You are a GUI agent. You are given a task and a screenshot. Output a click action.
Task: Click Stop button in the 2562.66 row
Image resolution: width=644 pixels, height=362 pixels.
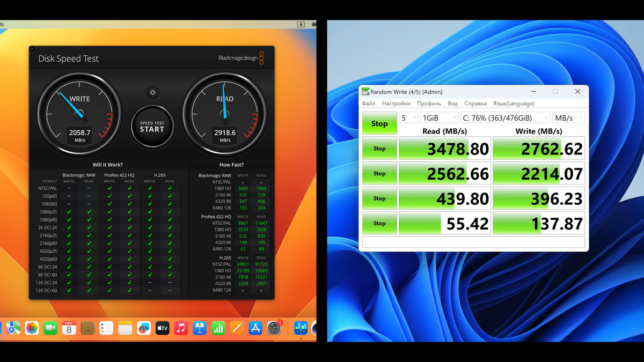pyautogui.click(x=379, y=173)
